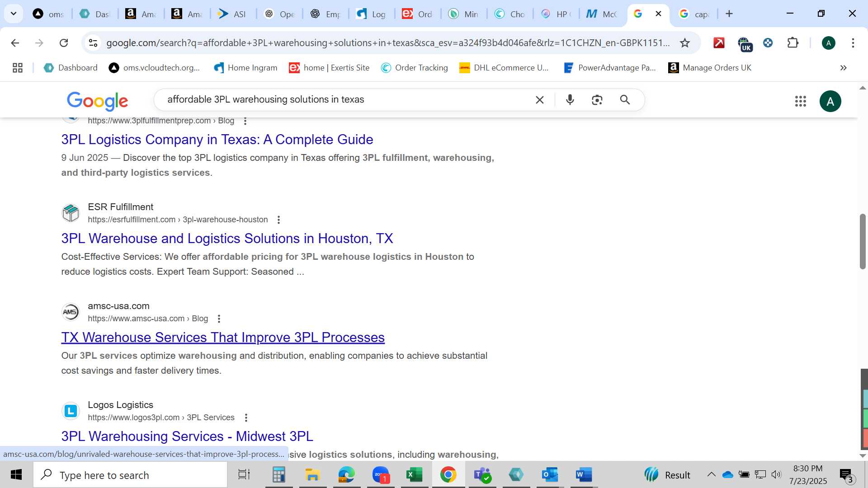Clear the Google search query
This screenshot has width=868, height=488.
(540, 100)
